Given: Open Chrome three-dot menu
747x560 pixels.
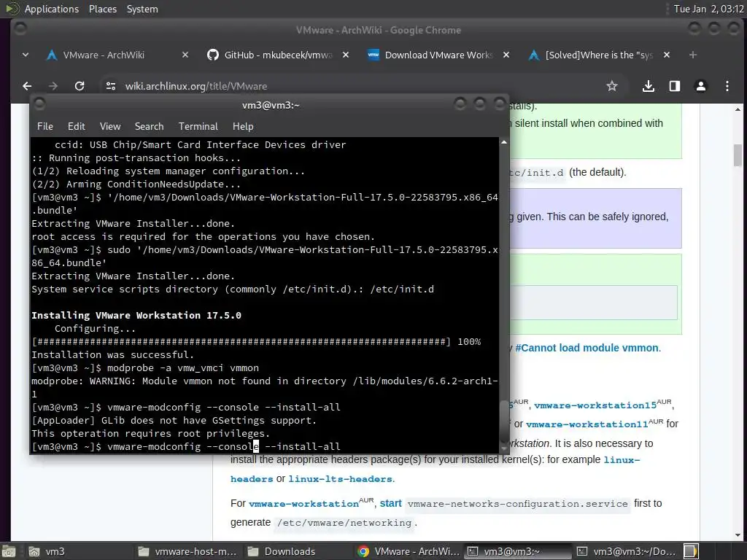Looking at the screenshot, I should [x=727, y=86].
